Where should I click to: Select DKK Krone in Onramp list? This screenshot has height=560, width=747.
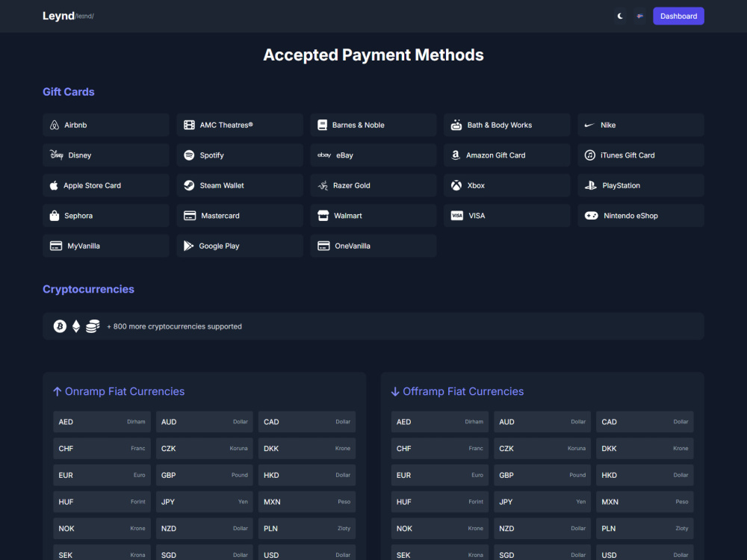tap(307, 449)
